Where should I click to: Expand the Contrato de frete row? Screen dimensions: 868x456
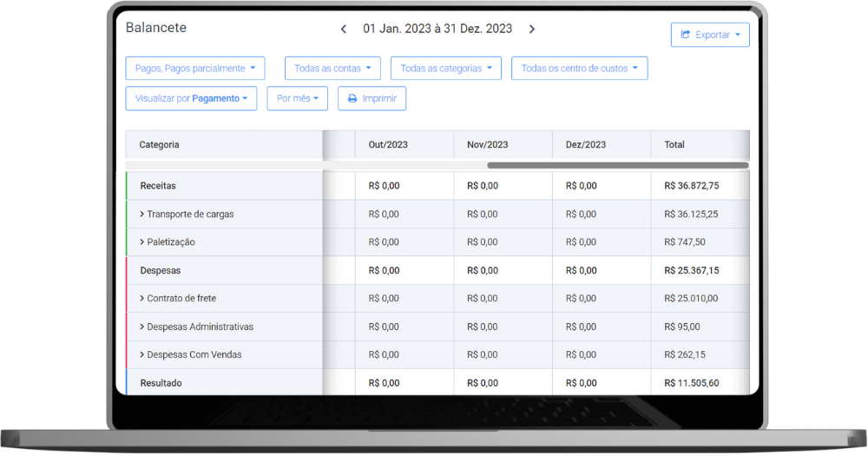click(x=141, y=298)
